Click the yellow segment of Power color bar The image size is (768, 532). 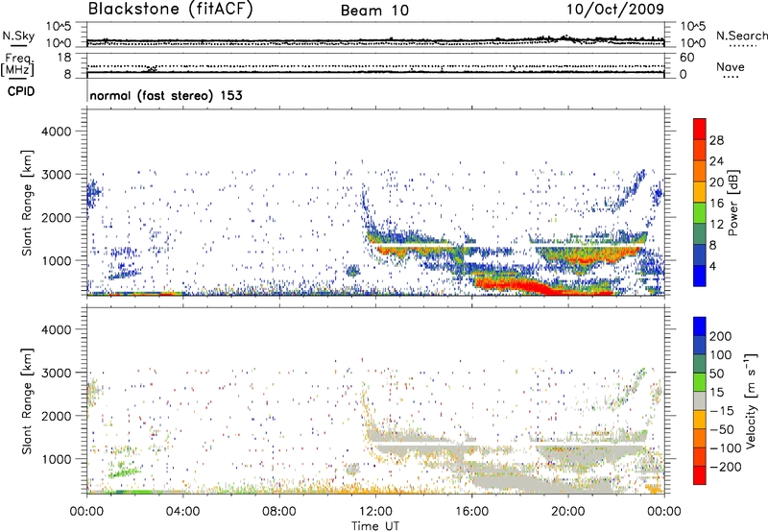point(698,195)
